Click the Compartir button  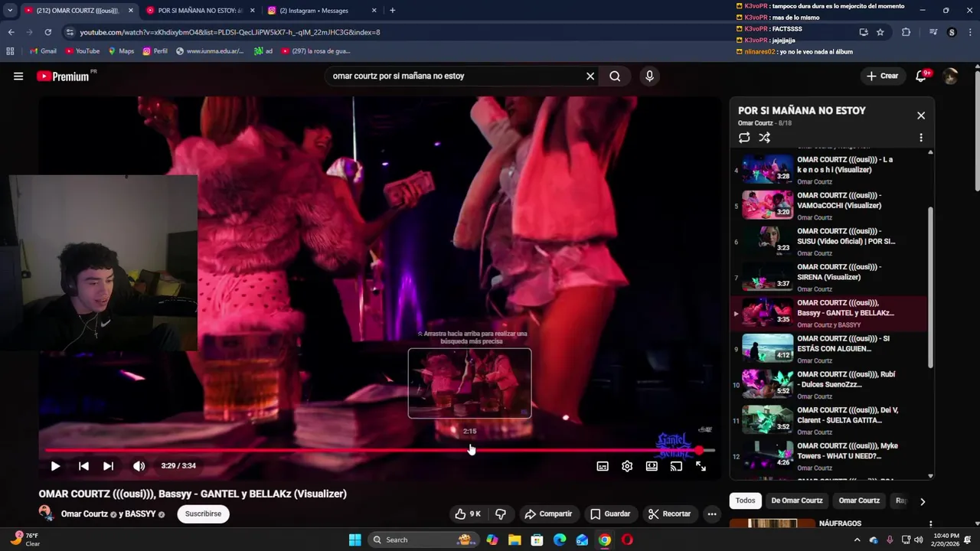(548, 514)
